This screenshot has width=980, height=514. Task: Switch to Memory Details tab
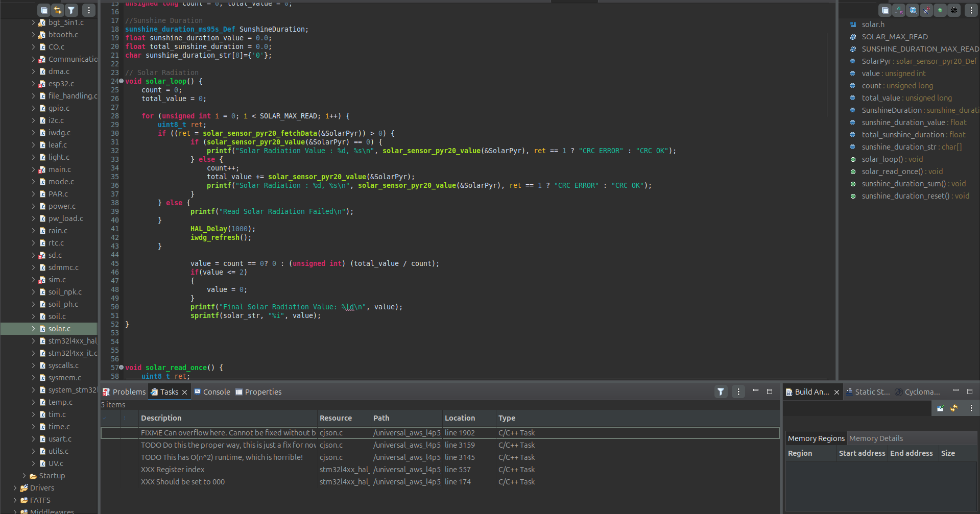[876, 438]
